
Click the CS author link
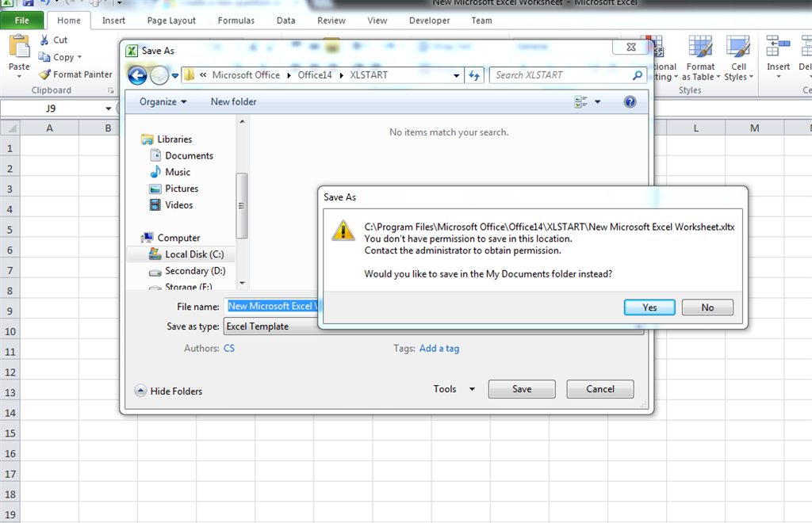[x=229, y=349]
